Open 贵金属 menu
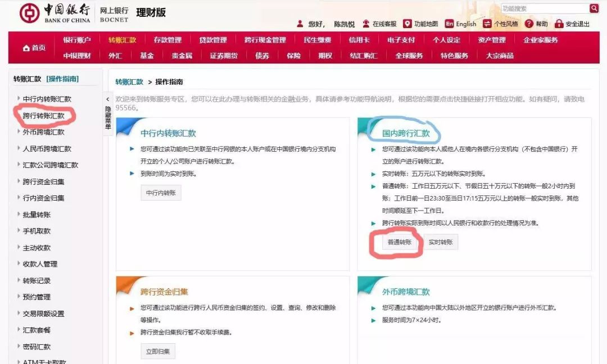 pyautogui.click(x=182, y=56)
